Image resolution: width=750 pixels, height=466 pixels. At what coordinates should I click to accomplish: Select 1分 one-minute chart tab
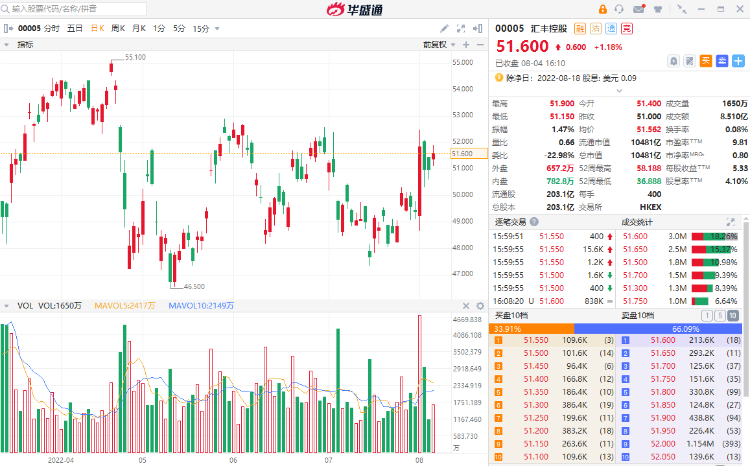159,29
